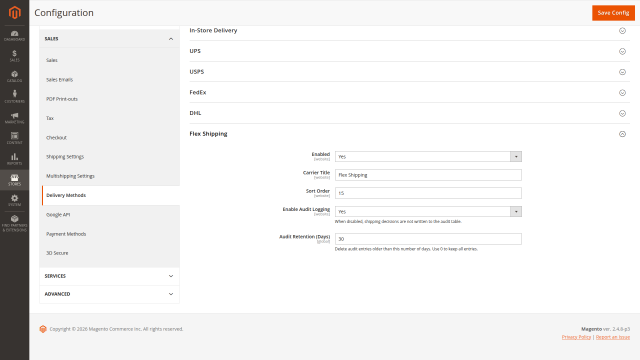Open the Report an Issue link
Viewport: 640px width, 360px height.
click(x=613, y=337)
